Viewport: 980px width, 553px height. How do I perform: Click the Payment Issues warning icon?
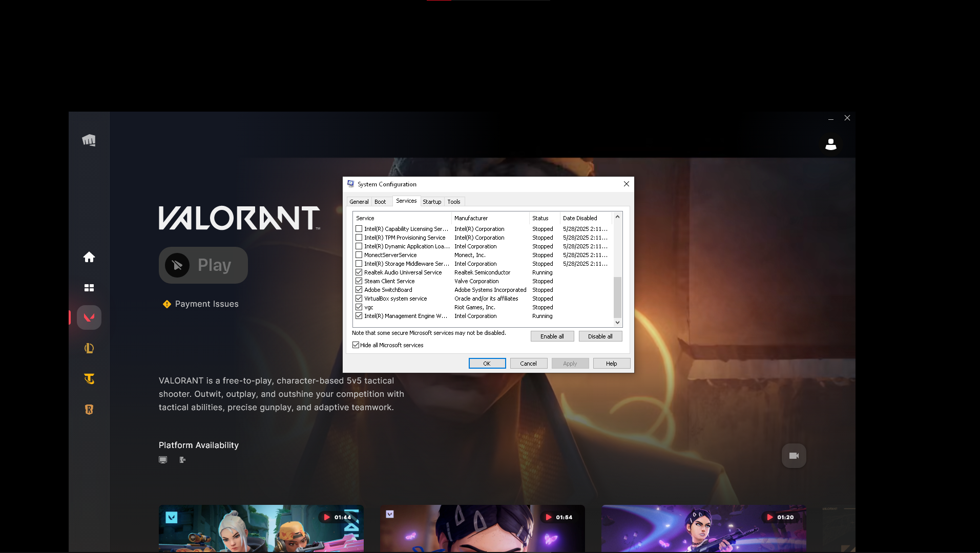pos(167,304)
